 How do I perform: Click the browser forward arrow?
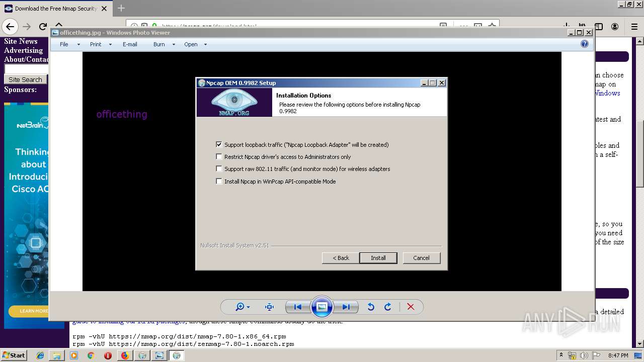27,27
